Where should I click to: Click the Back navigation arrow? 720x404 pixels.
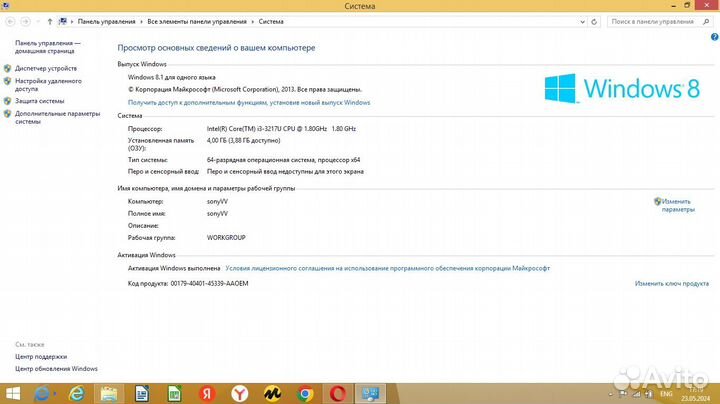pos(10,22)
